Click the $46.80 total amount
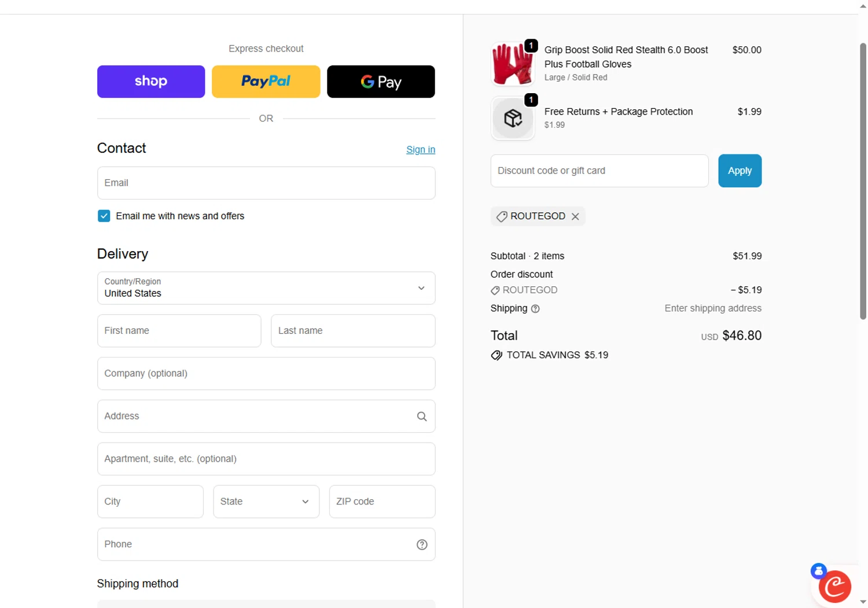 coord(742,336)
